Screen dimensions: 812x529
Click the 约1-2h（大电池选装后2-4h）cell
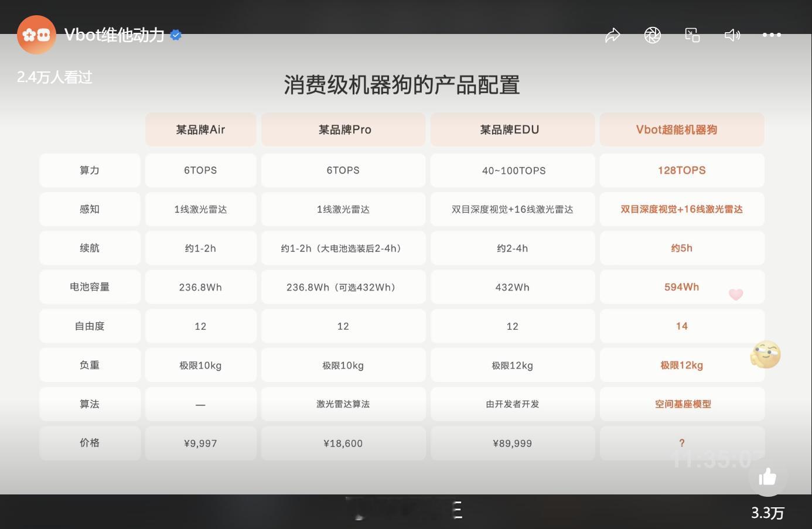click(x=343, y=248)
